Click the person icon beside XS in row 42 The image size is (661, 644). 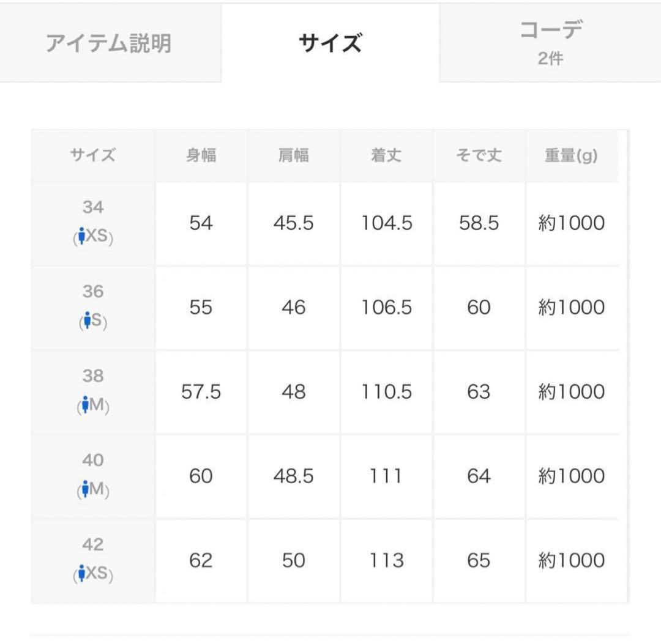[81, 574]
